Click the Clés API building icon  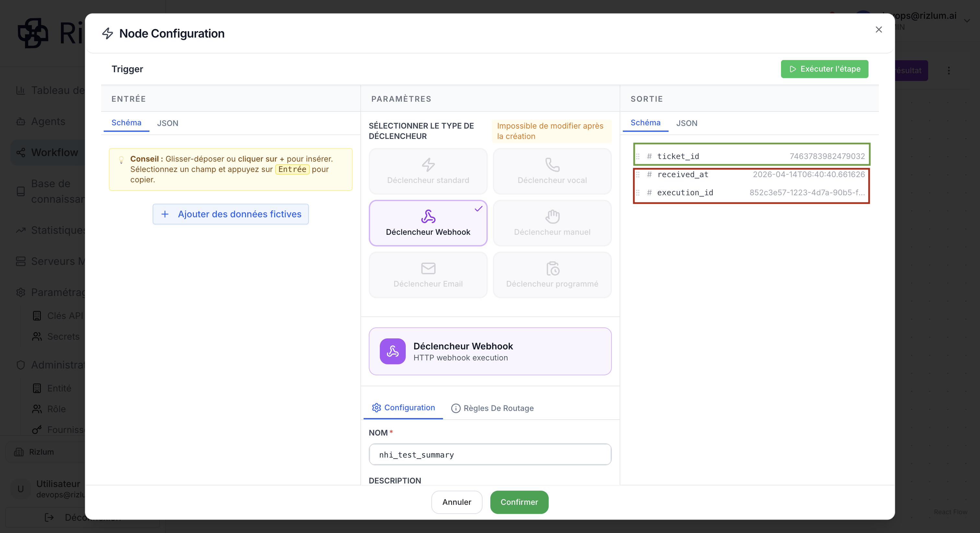(x=37, y=315)
